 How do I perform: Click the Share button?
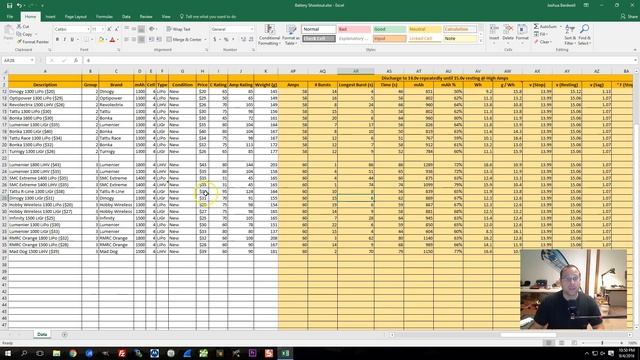click(629, 17)
